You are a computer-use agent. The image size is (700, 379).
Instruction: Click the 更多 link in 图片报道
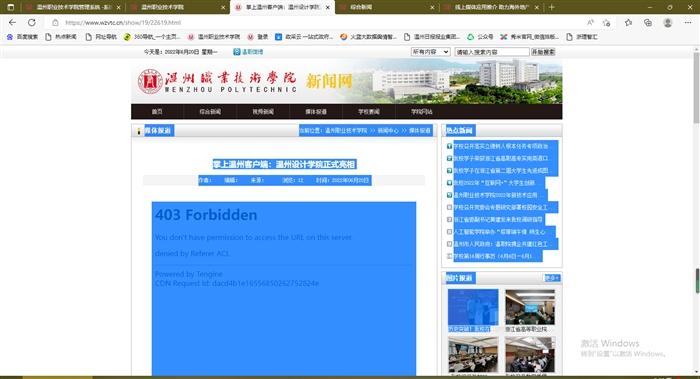551,278
